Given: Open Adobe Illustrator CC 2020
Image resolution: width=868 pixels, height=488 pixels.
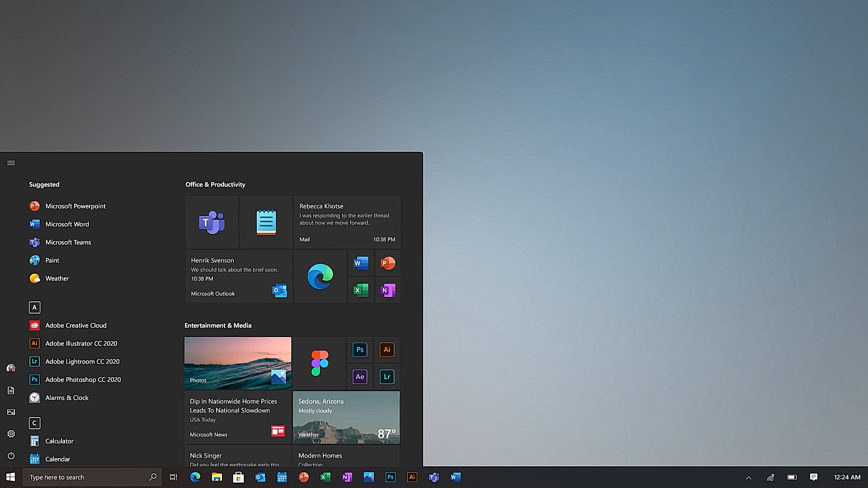Looking at the screenshot, I should pyautogui.click(x=81, y=343).
